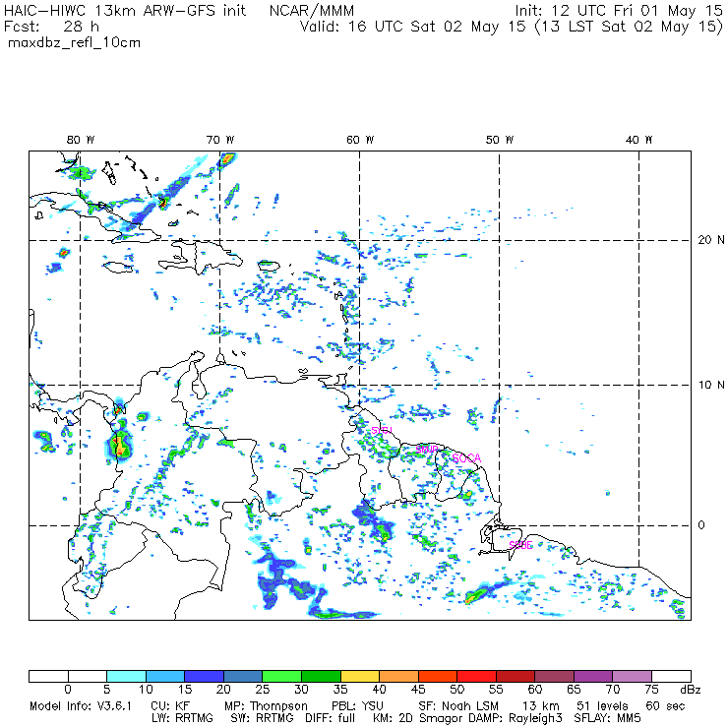Click the '20 N' latitude label
Viewport: 728px width, 728px height.
(x=711, y=240)
